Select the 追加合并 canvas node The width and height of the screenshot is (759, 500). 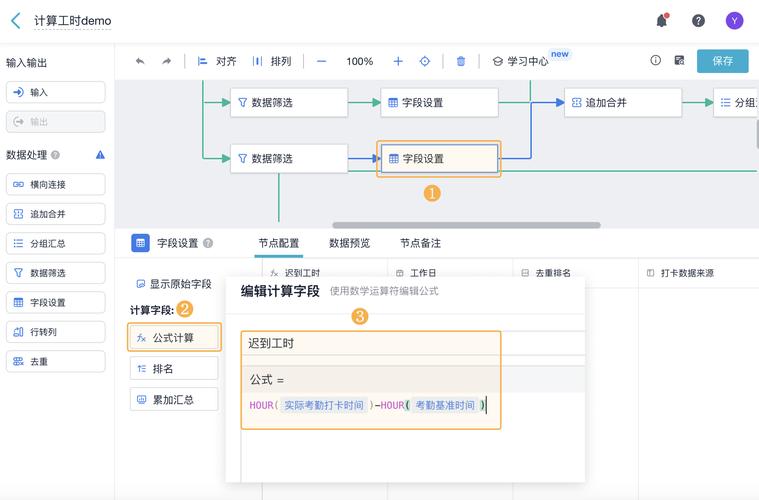click(x=623, y=103)
